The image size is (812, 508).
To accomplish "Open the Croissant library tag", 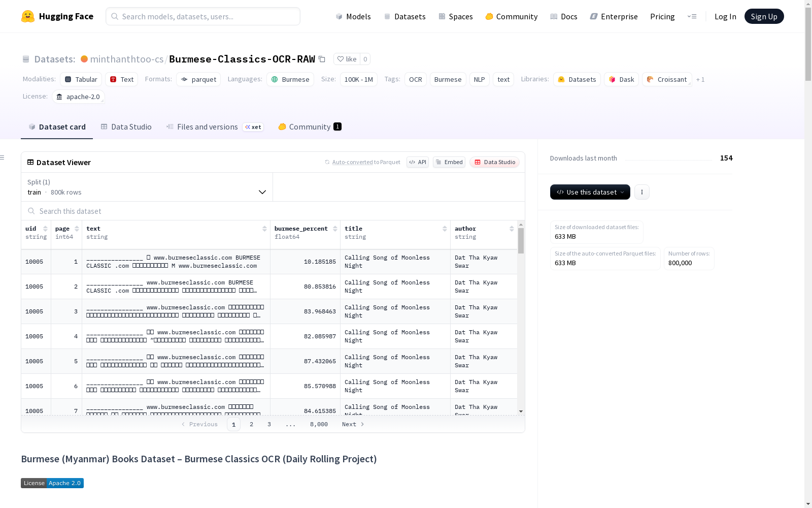I will (x=667, y=79).
